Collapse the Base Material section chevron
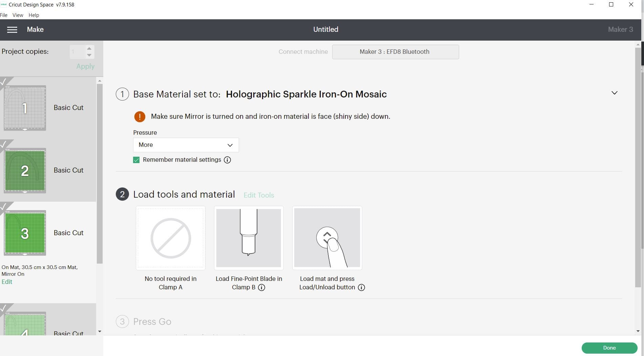This screenshot has width=644, height=356. [x=614, y=93]
